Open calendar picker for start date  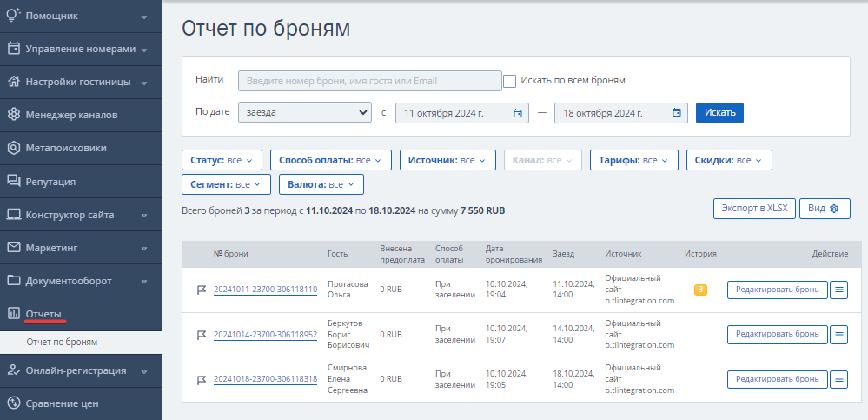tap(518, 113)
